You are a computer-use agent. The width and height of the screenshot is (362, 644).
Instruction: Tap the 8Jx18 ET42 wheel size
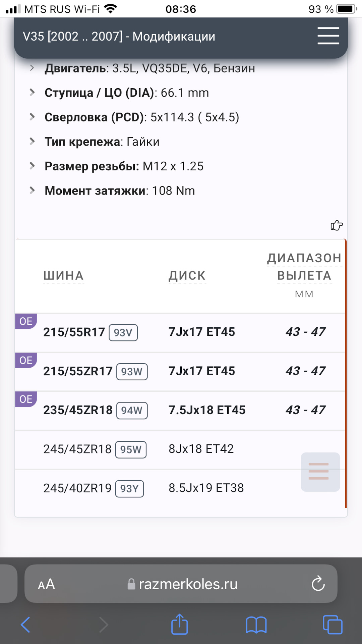point(201,449)
